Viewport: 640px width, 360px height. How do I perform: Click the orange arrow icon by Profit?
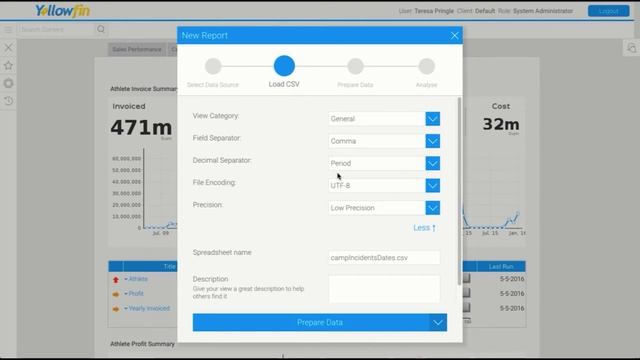pyautogui.click(x=116, y=294)
